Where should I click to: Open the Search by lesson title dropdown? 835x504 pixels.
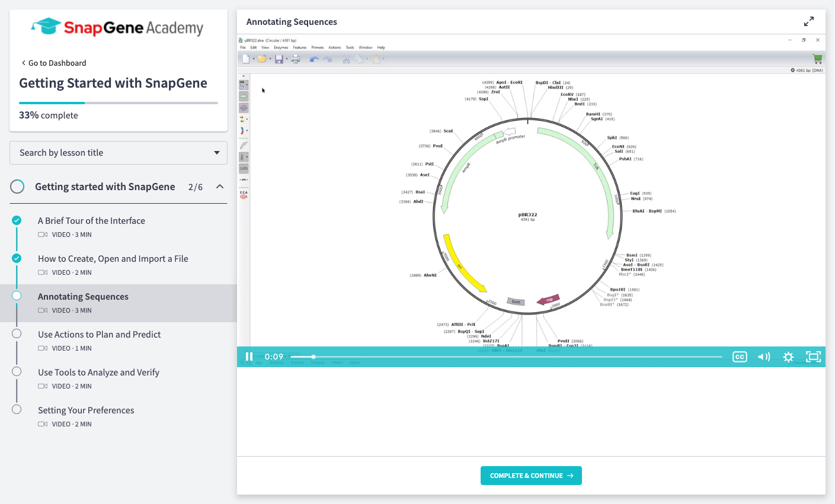coord(118,152)
